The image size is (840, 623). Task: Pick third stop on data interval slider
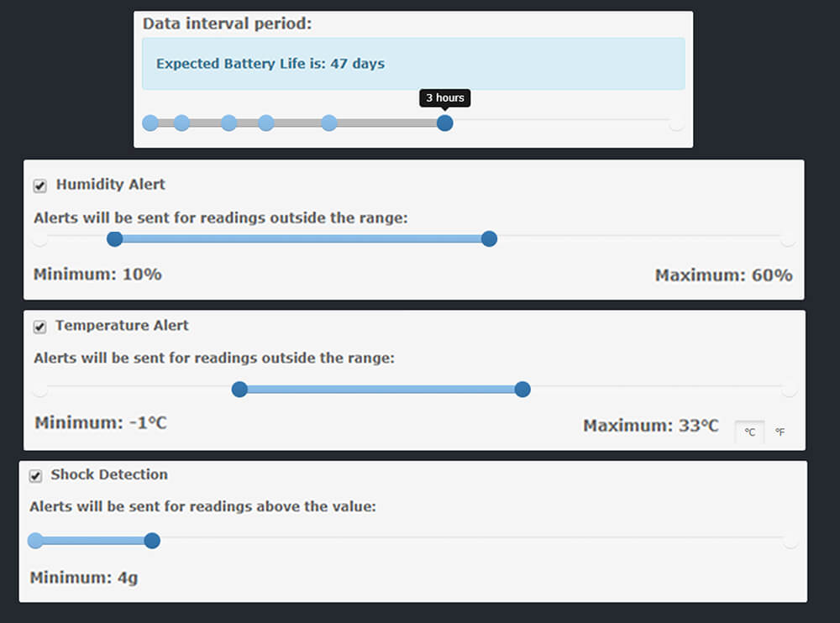228,123
